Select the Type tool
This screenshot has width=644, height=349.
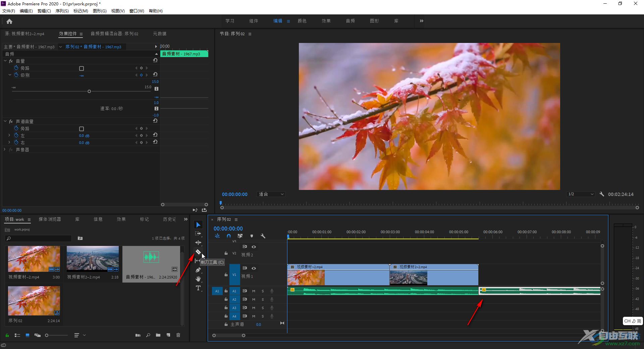[198, 288]
